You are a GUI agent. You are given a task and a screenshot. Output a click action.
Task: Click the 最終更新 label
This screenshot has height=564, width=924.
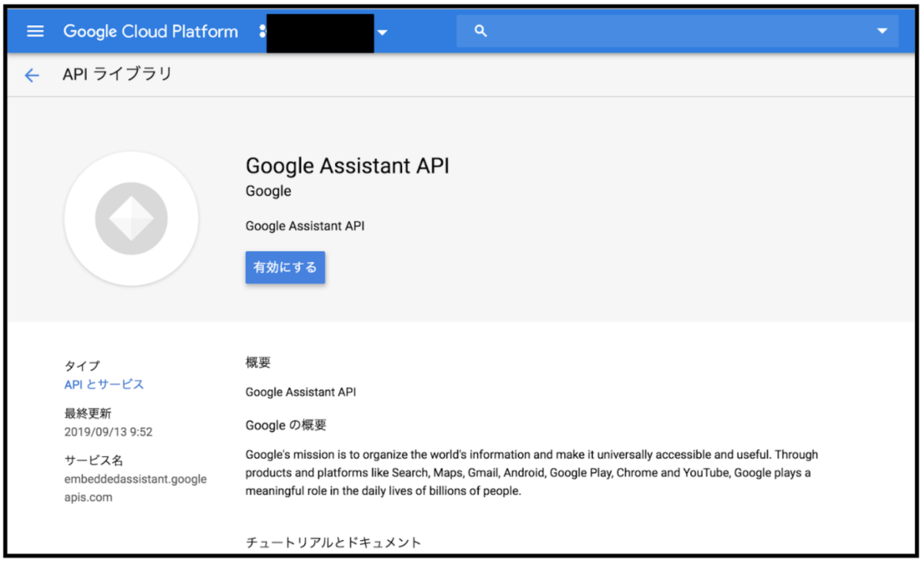click(x=89, y=413)
